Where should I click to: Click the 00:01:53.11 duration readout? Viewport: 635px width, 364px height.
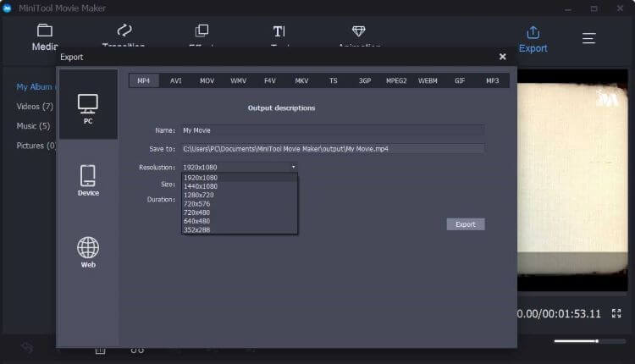pos(571,314)
